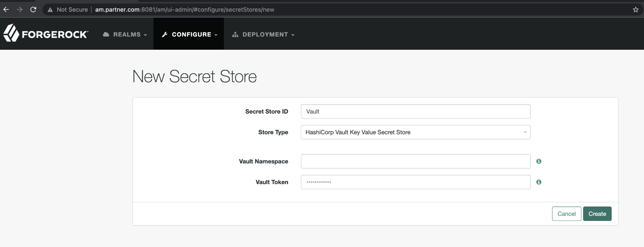Image resolution: width=644 pixels, height=247 pixels.
Task: Bookmark the page with star icon
Action: [636, 9]
